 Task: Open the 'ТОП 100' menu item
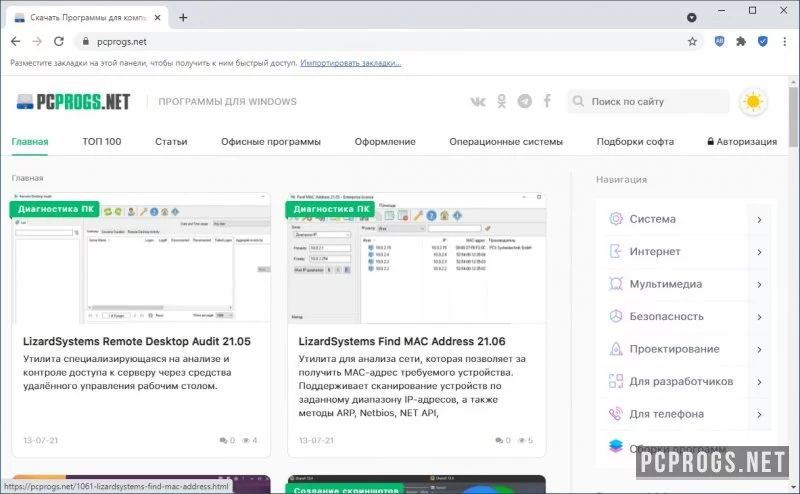tap(102, 141)
